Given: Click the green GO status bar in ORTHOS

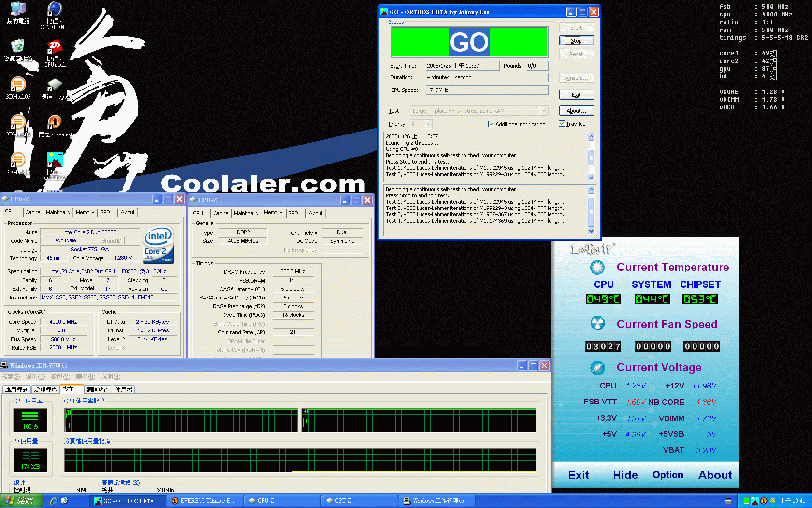Looking at the screenshot, I should [469, 42].
